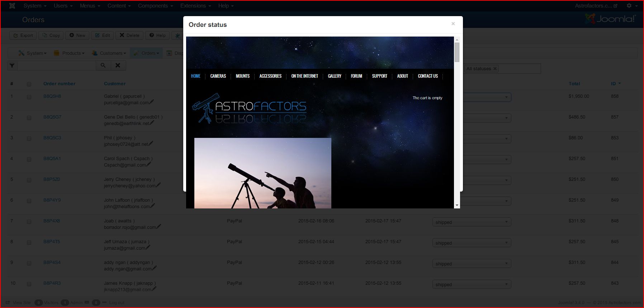Screen dimensions: 644x308
Task: Expand the Orders submenu dropdown
Action: click(x=146, y=53)
